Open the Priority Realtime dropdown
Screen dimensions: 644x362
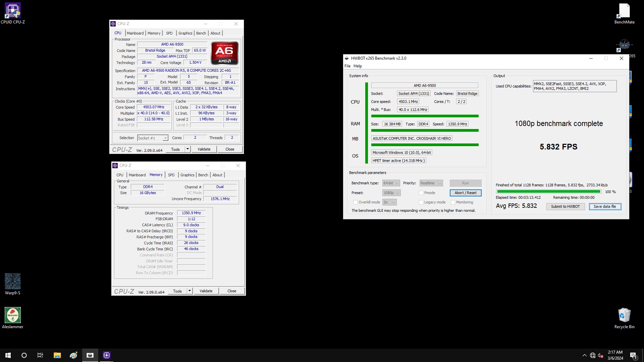point(431,183)
